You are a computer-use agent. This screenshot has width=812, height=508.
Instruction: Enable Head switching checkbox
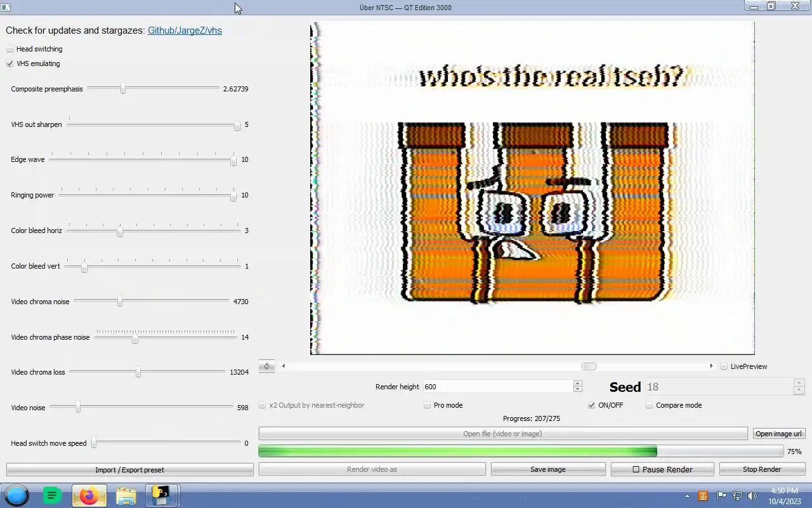pos(10,49)
